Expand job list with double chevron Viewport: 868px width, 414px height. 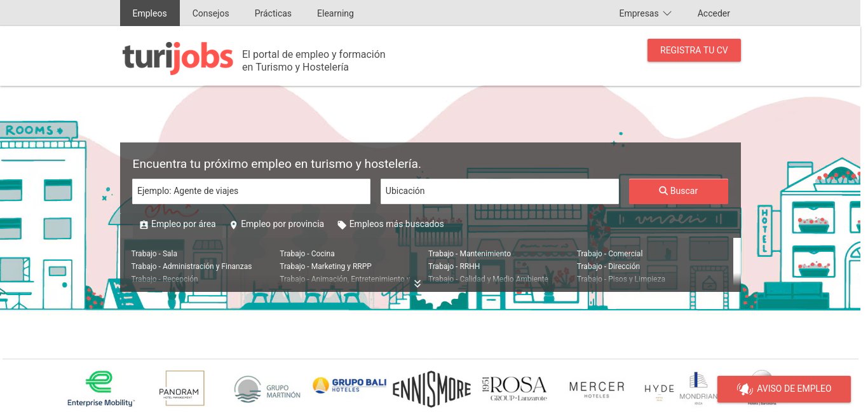point(417,284)
